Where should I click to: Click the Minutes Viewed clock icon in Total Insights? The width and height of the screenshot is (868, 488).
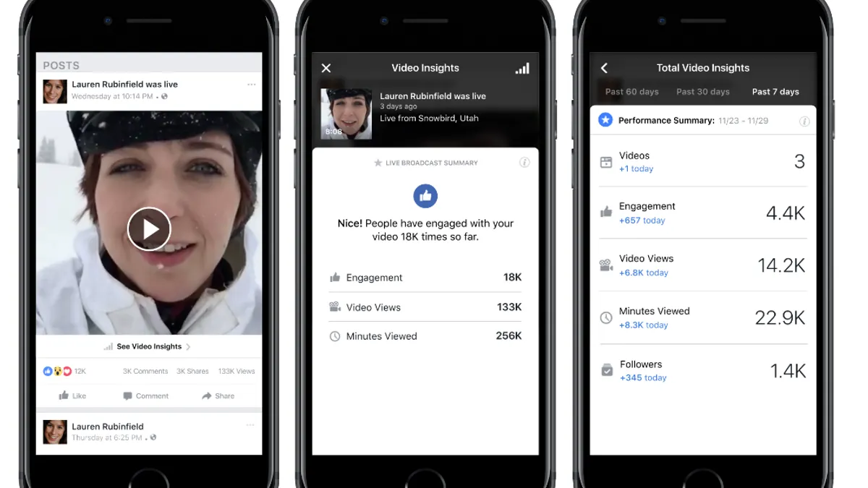606,318
